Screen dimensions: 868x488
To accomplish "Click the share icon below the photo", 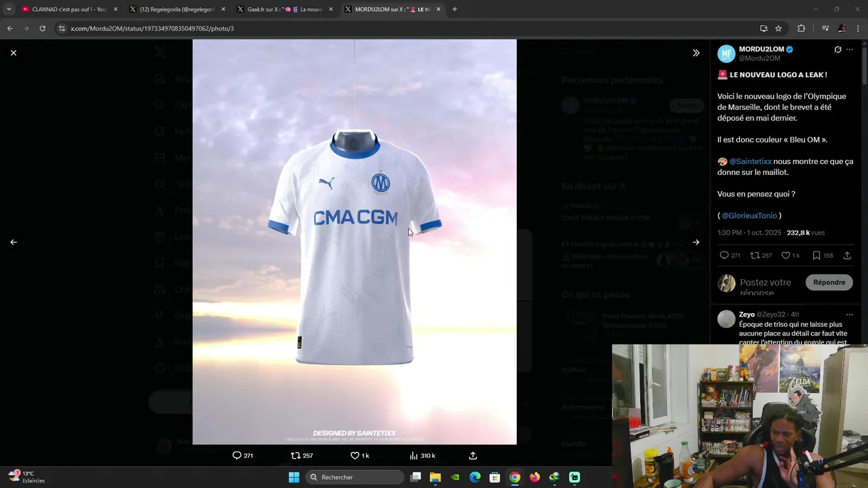I will (x=473, y=455).
